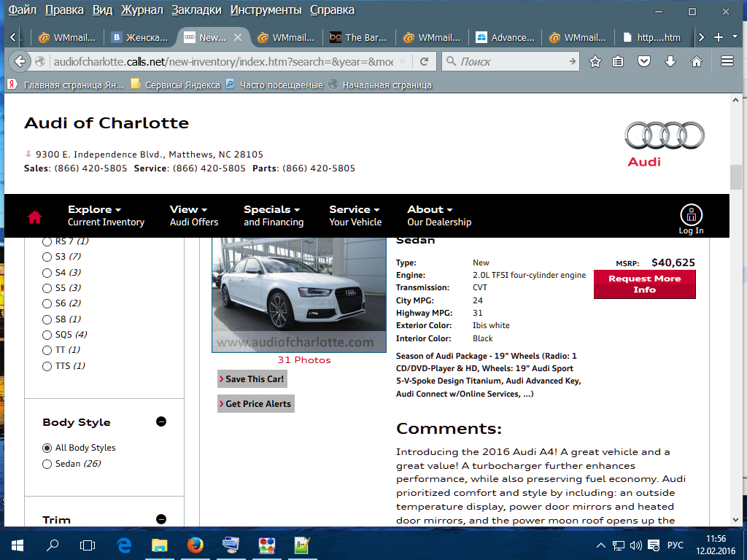Expand the Explore Current Inventory menu
Screen dimensions: 747x560
pyautogui.click(x=106, y=216)
